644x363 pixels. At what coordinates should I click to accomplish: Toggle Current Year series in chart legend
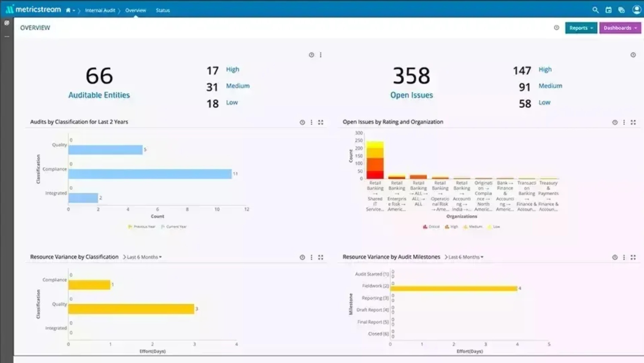173,226
